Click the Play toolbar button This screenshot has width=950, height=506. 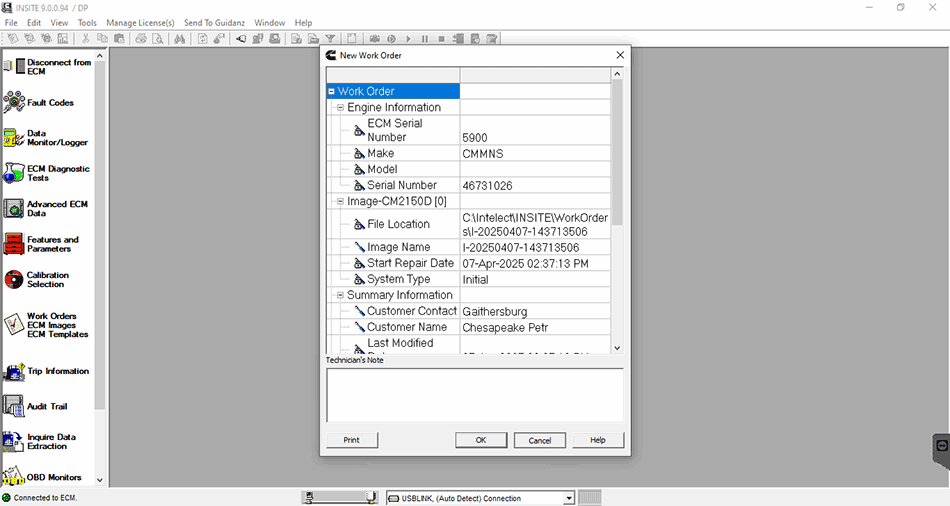pos(408,39)
